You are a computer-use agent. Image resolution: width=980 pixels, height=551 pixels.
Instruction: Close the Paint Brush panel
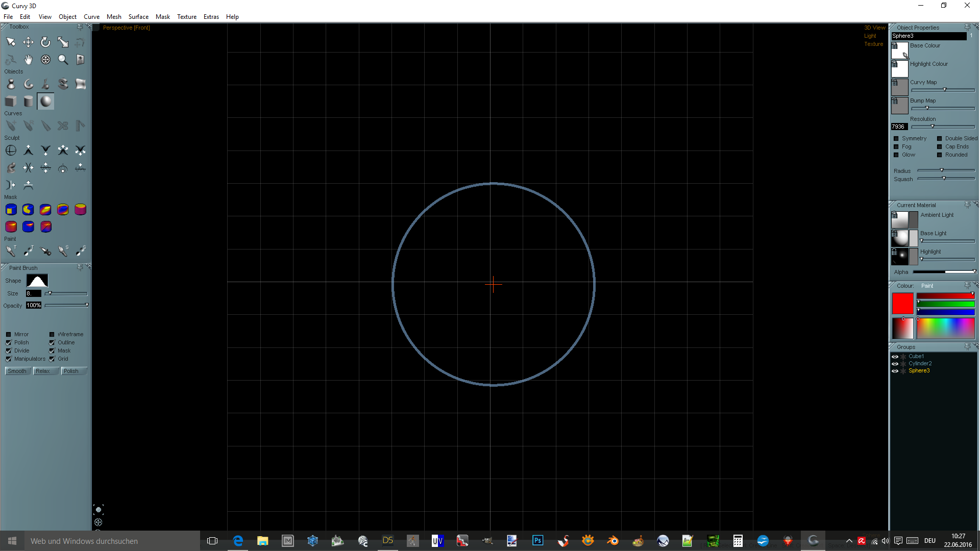(x=89, y=266)
